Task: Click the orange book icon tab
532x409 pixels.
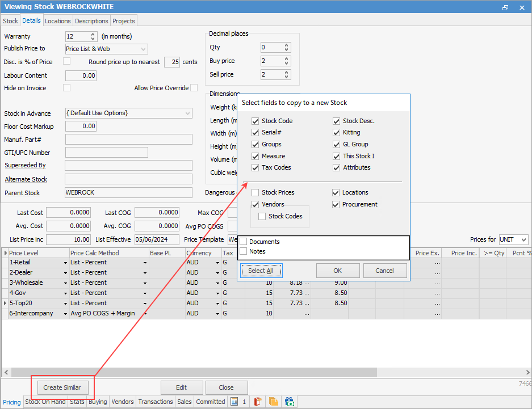Action: pyautogui.click(x=257, y=402)
